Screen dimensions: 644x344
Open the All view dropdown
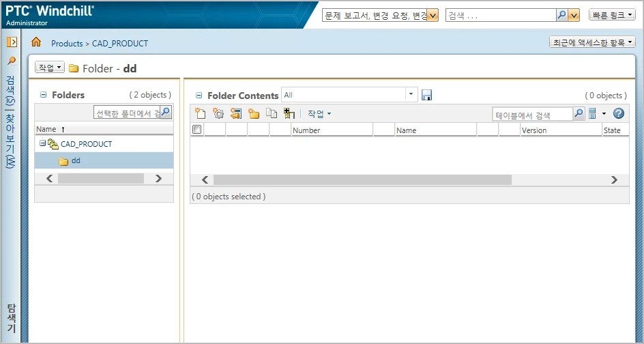click(411, 94)
